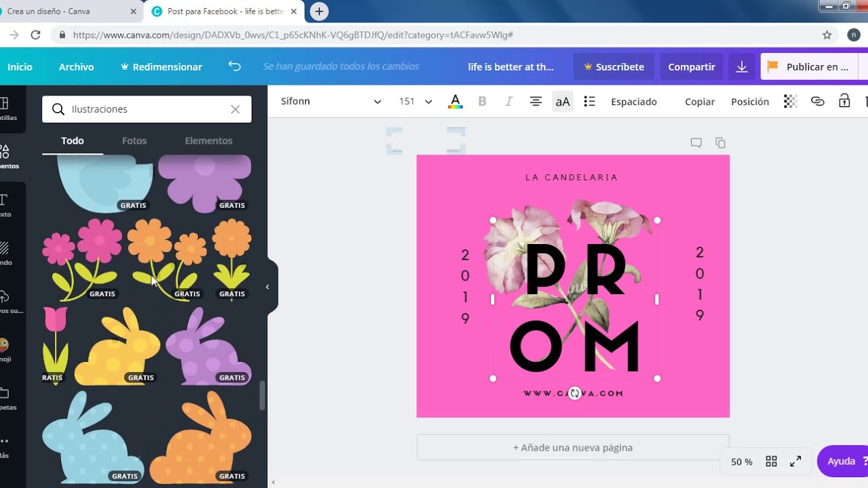
Task: Enter fullscreen presentation mode icon
Action: pos(796,462)
